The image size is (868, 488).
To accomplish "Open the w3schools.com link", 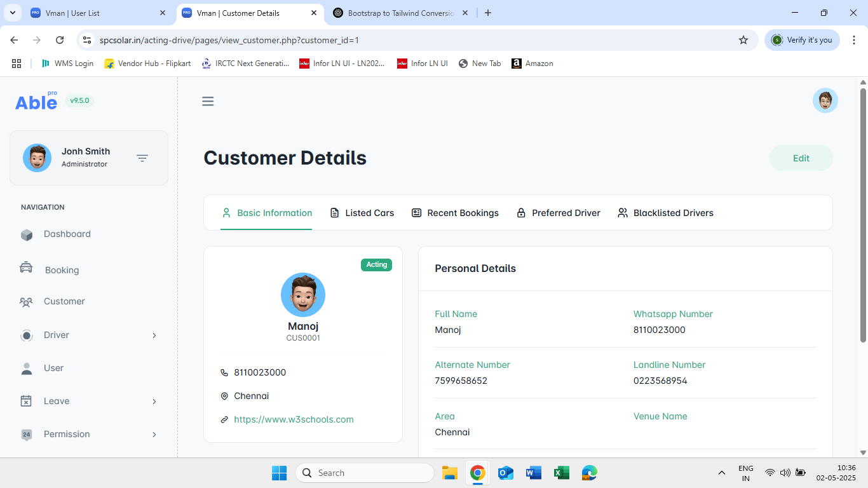I will click(294, 419).
